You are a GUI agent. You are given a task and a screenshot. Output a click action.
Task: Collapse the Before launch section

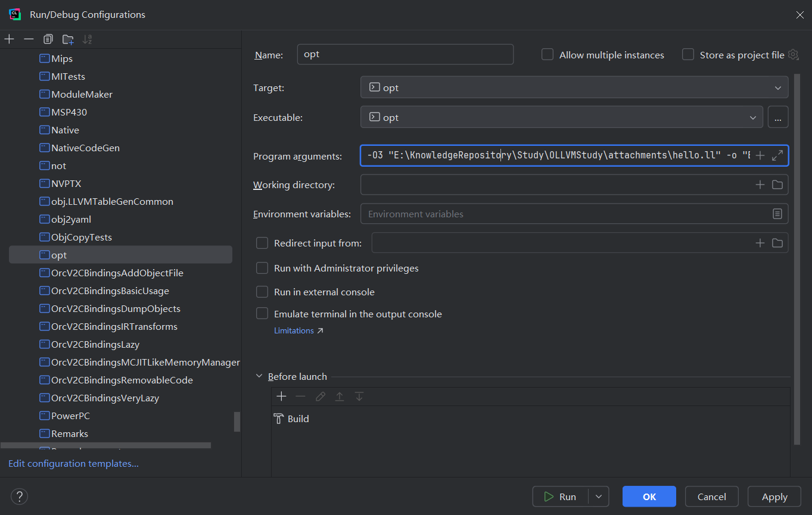pyautogui.click(x=259, y=376)
